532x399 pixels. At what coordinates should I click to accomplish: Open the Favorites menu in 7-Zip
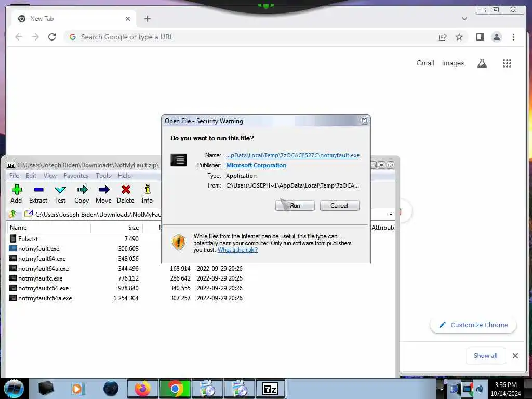point(76,176)
